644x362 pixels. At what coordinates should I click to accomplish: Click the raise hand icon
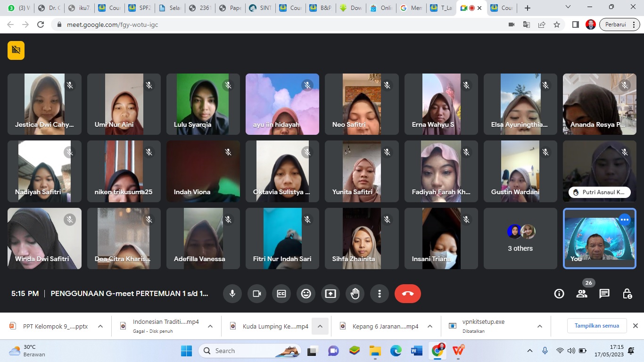point(355,294)
